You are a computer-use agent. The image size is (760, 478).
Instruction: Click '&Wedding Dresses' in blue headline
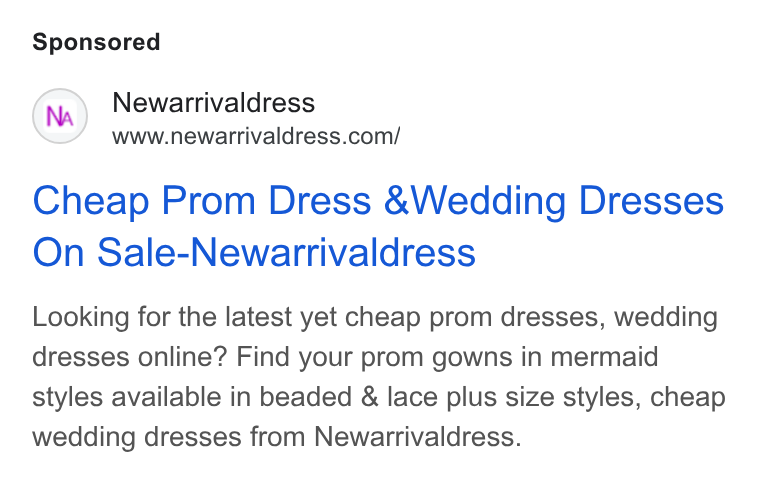tap(554, 201)
